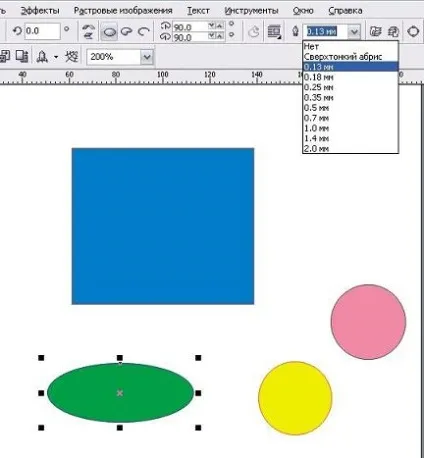The height and width of the screenshot is (458, 424).
Task: Click the arc direction toggle icon
Action: 254,32
